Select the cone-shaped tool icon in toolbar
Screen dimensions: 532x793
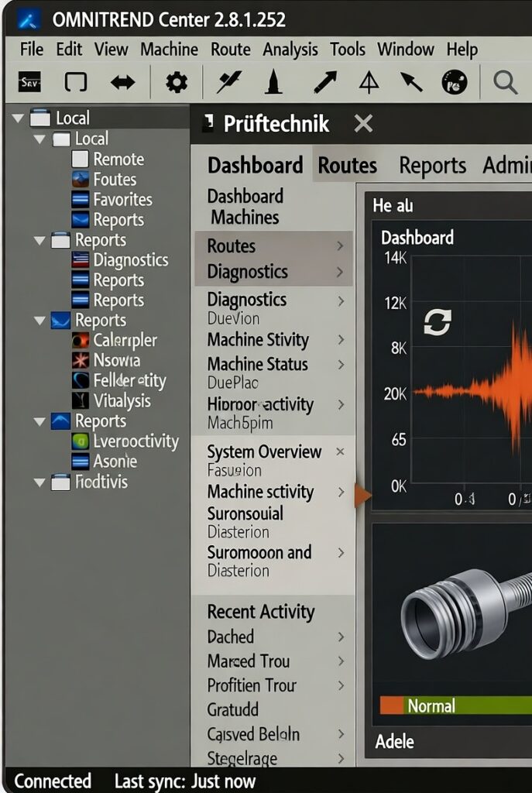tap(273, 82)
